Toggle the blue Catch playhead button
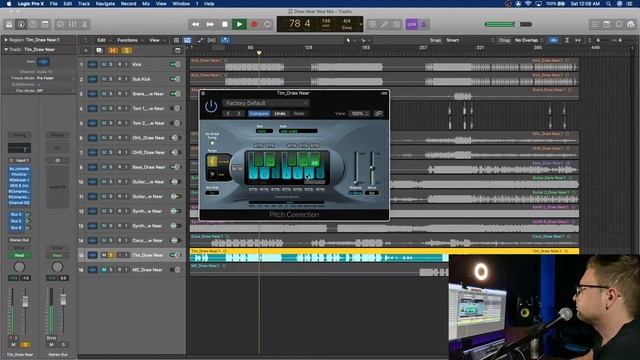Image resolution: width=640 pixels, height=360 pixels. (225, 40)
